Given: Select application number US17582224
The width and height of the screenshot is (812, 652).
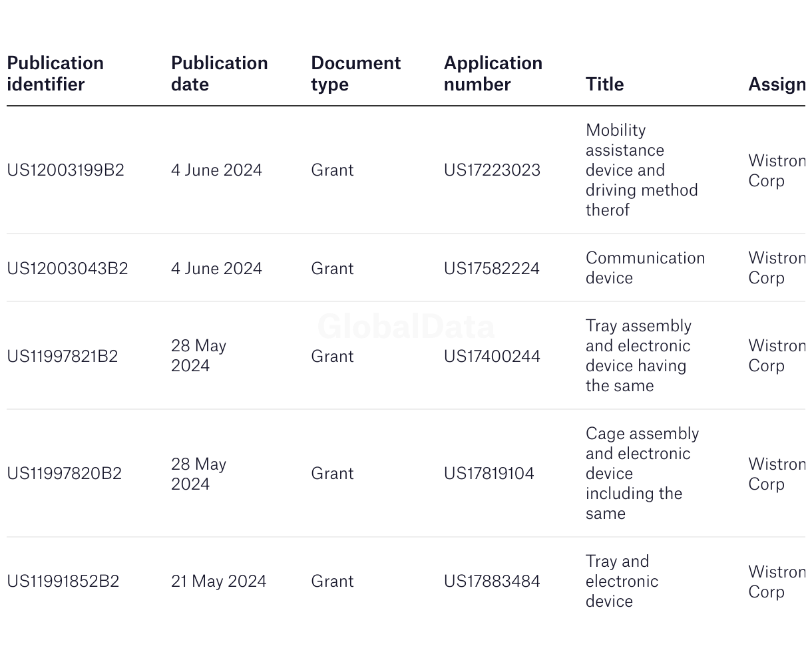Looking at the screenshot, I should [492, 269].
